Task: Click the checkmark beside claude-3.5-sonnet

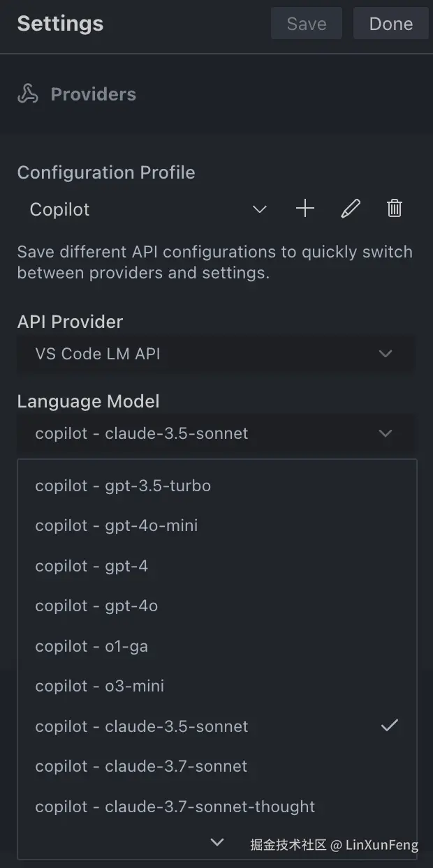Action: pos(389,726)
